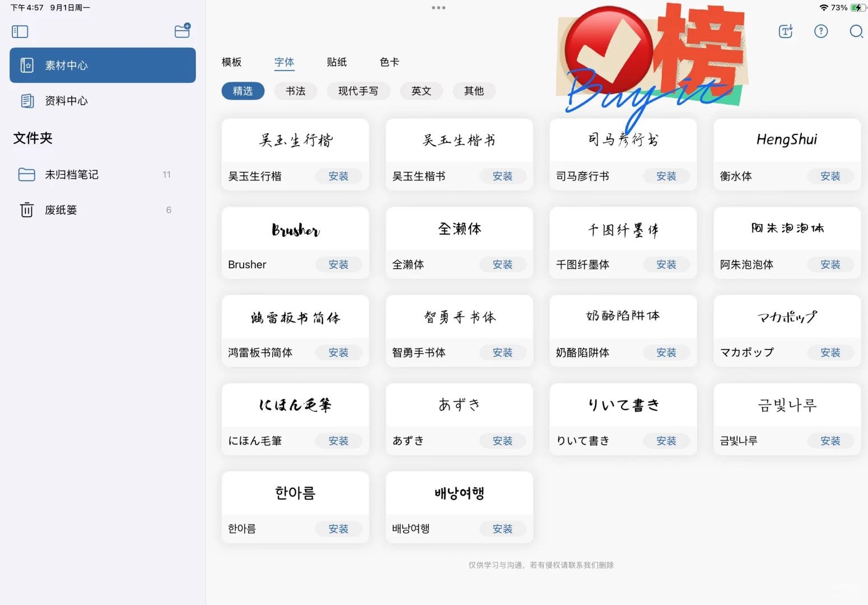Screen dimensions: 868x605
Task: Switch to the 模板 tab
Action: point(231,62)
